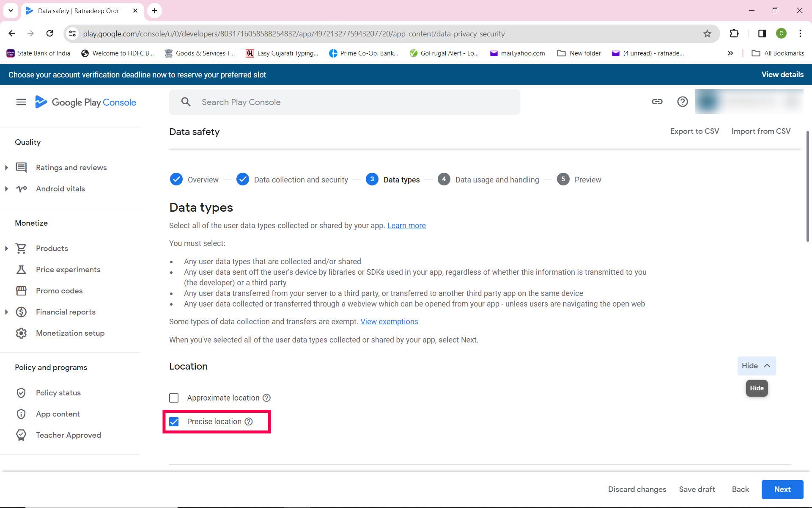Bookmark this page with star icon
This screenshot has height=508, width=812.
(707, 34)
